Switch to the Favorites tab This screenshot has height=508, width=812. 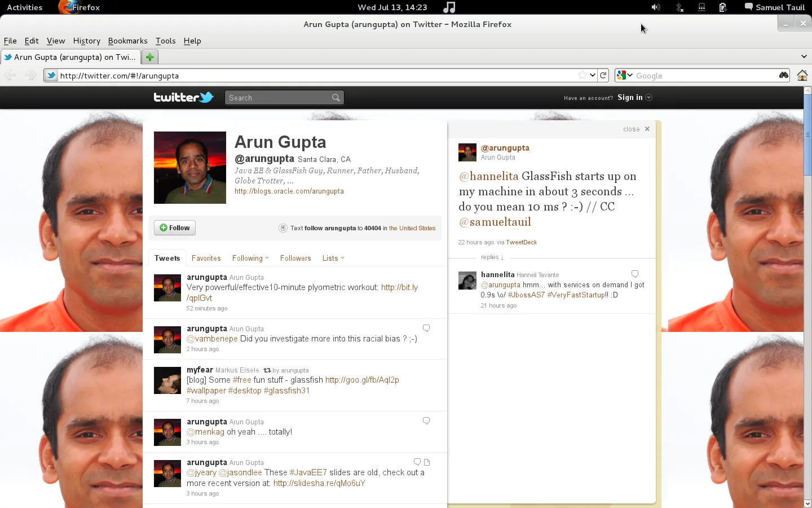(x=206, y=258)
